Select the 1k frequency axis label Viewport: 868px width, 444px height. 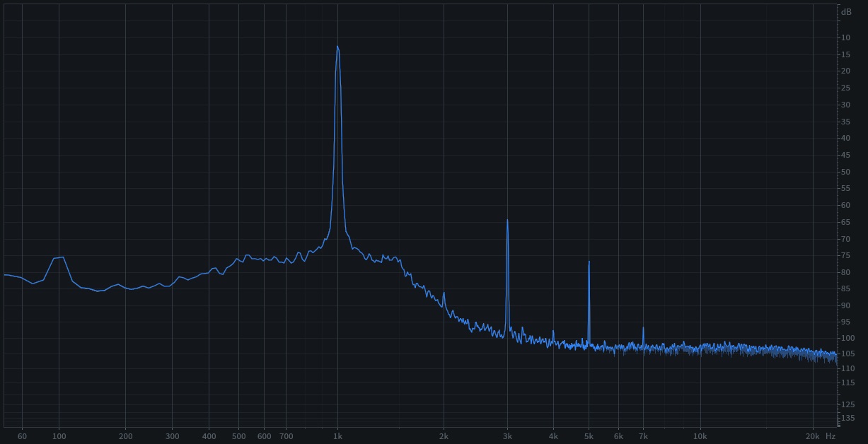click(x=338, y=436)
